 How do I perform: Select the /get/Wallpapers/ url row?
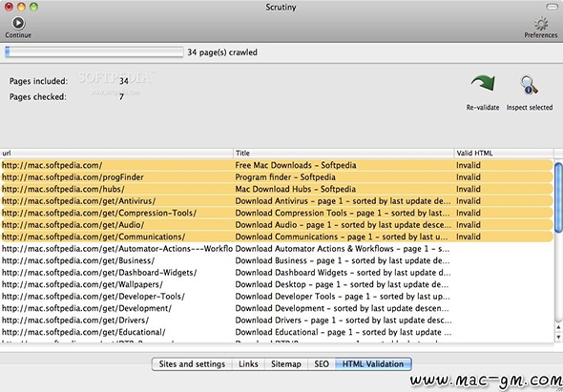[277, 284]
